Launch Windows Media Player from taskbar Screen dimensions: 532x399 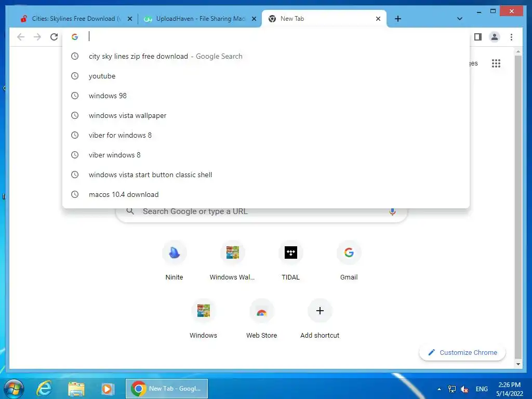pos(108,389)
